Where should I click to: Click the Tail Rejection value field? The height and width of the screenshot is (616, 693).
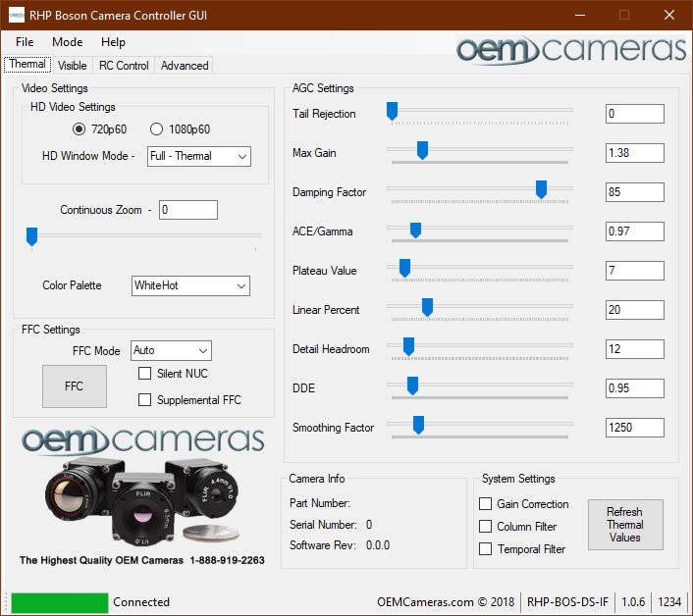635,114
